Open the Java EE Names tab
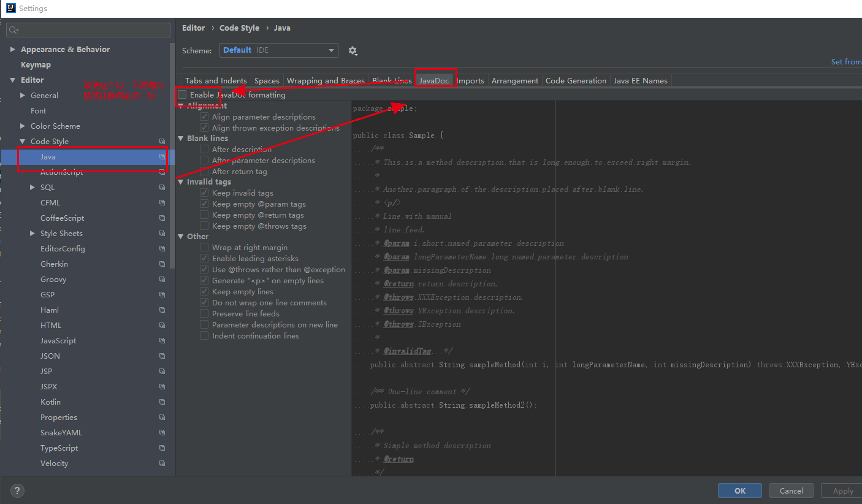Screen dimensions: 862x504 [641, 81]
